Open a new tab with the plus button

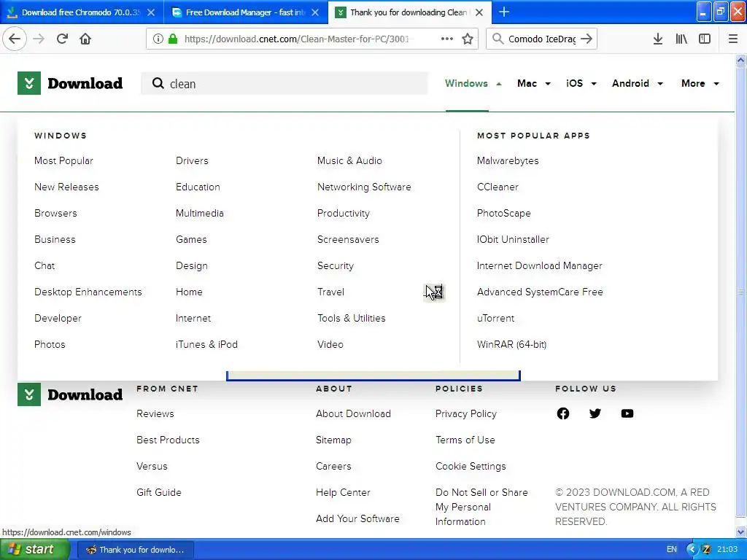tap(504, 12)
